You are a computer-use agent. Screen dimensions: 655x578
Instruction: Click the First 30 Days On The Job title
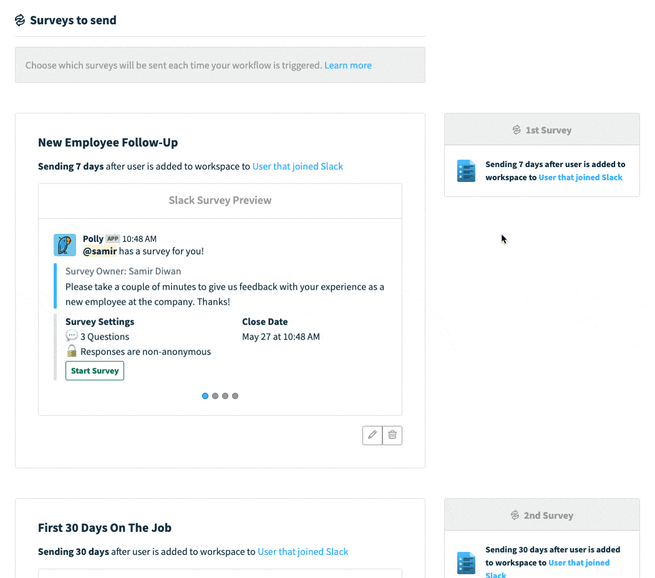pyautogui.click(x=104, y=527)
